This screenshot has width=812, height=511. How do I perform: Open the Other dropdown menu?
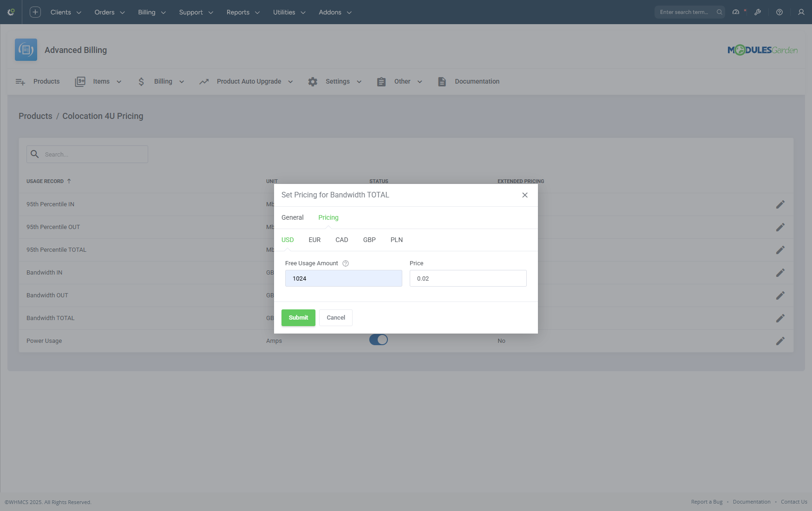tap(400, 82)
